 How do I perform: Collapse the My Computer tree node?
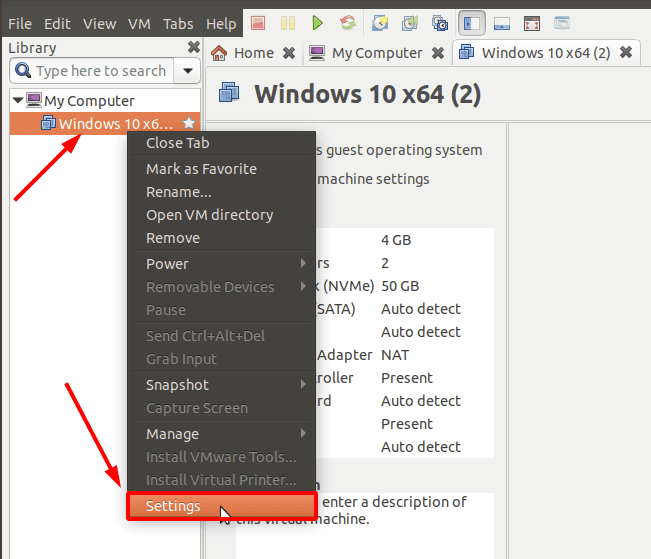click(17, 100)
